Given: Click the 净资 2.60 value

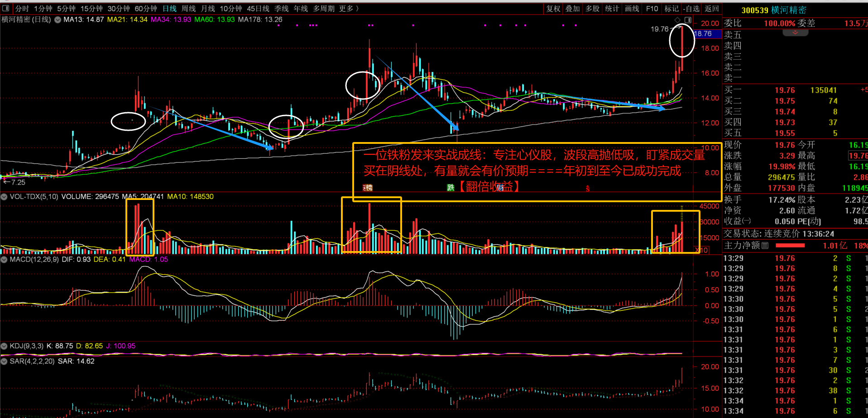Looking at the screenshot, I should 787,210.
